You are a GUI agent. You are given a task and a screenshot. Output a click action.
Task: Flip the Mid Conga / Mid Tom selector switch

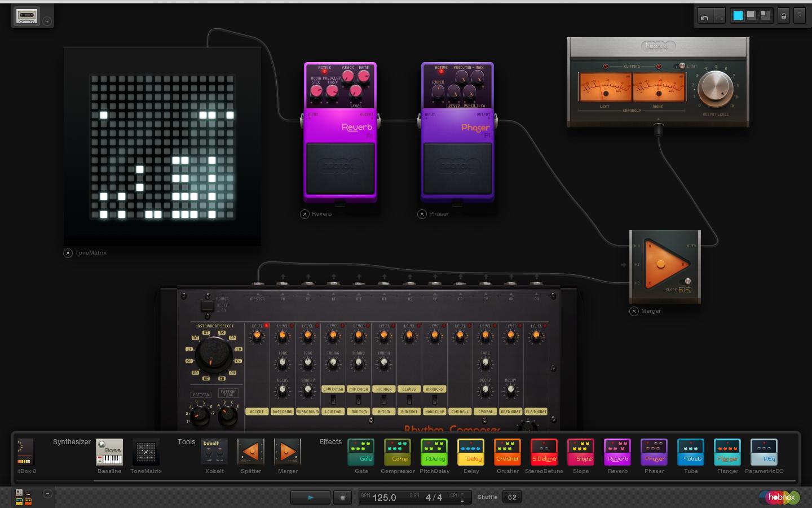[359, 400]
